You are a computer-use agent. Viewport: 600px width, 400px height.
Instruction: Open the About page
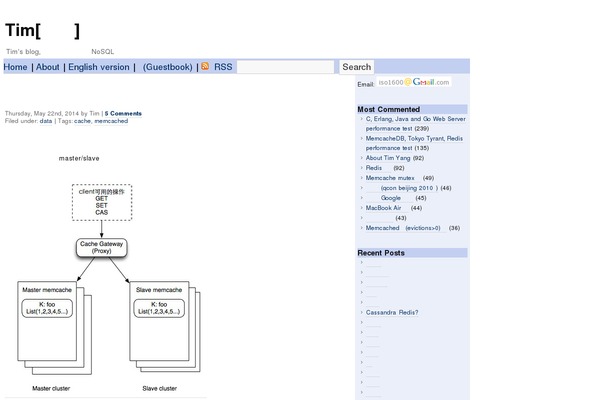(x=47, y=67)
